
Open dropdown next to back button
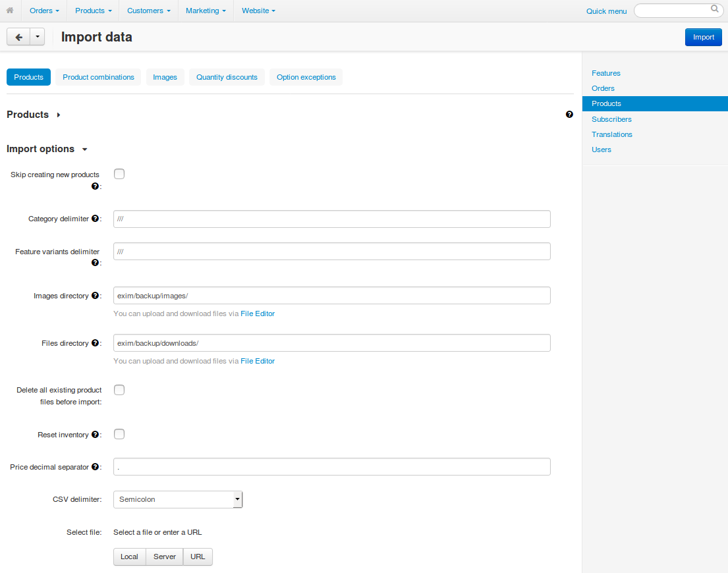pyautogui.click(x=38, y=37)
